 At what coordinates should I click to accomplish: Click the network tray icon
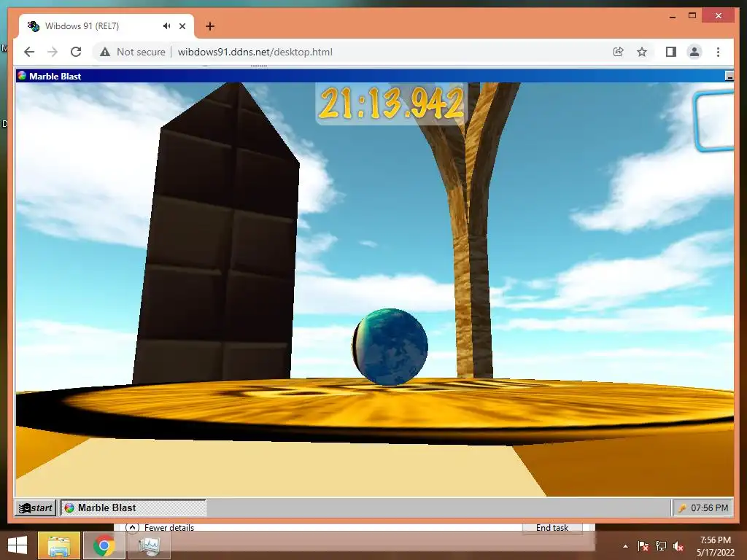[x=661, y=546]
